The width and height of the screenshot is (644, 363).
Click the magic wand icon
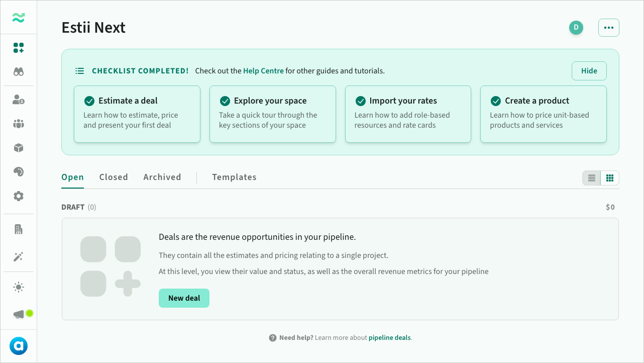point(19,257)
